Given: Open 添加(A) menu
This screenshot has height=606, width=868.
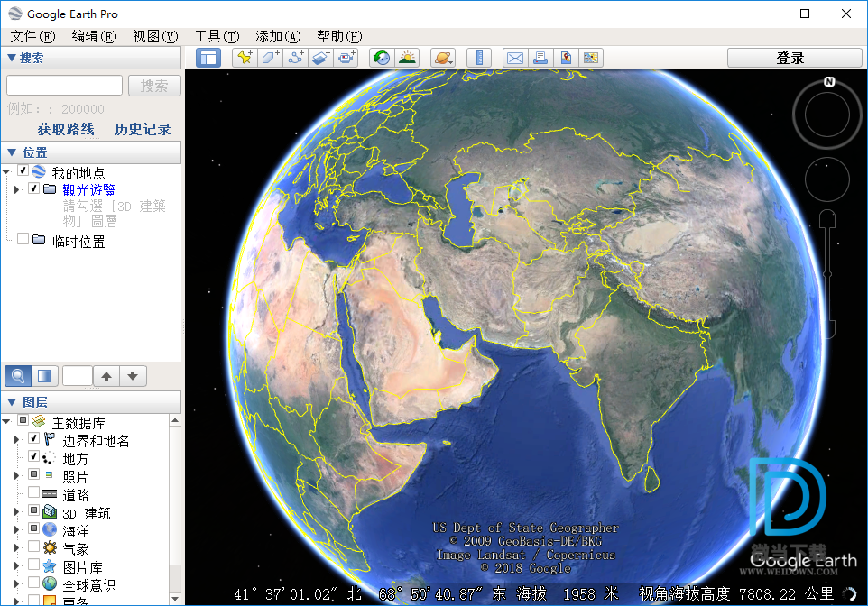Looking at the screenshot, I should [278, 37].
